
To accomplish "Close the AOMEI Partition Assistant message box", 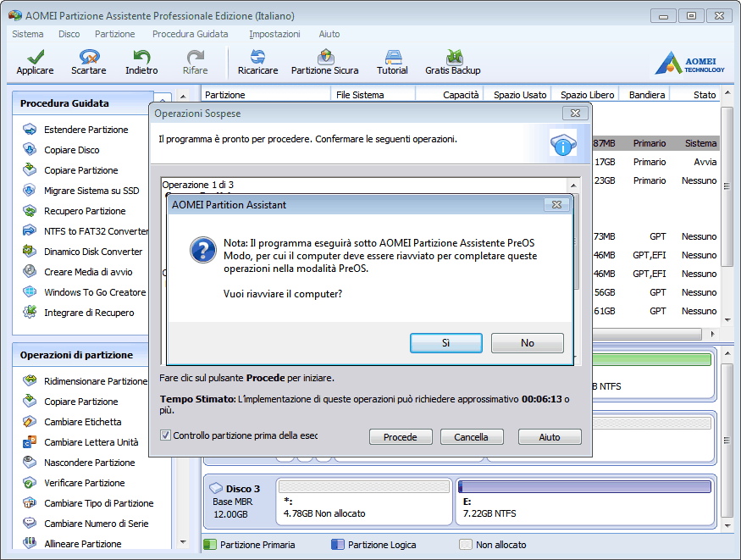I will coord(557,205).
